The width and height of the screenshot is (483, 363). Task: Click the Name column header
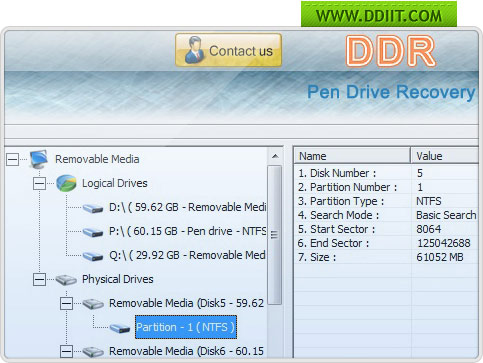pos(352,156)
